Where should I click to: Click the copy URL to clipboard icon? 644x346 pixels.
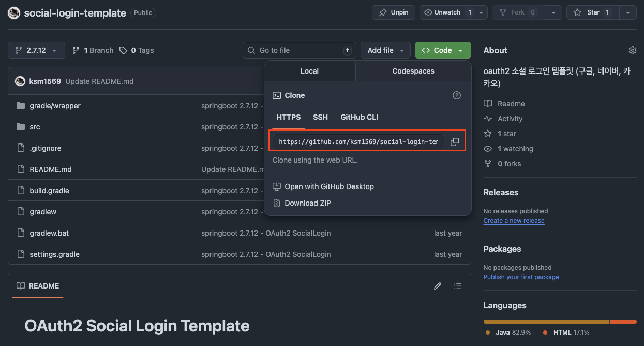[455, 142]
